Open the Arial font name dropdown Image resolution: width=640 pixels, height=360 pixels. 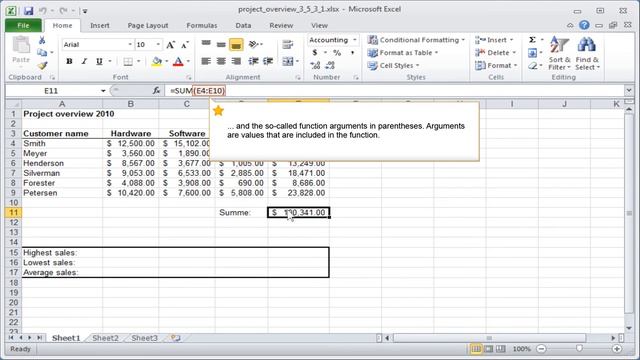pyautogui.click(x=130, y=44)
